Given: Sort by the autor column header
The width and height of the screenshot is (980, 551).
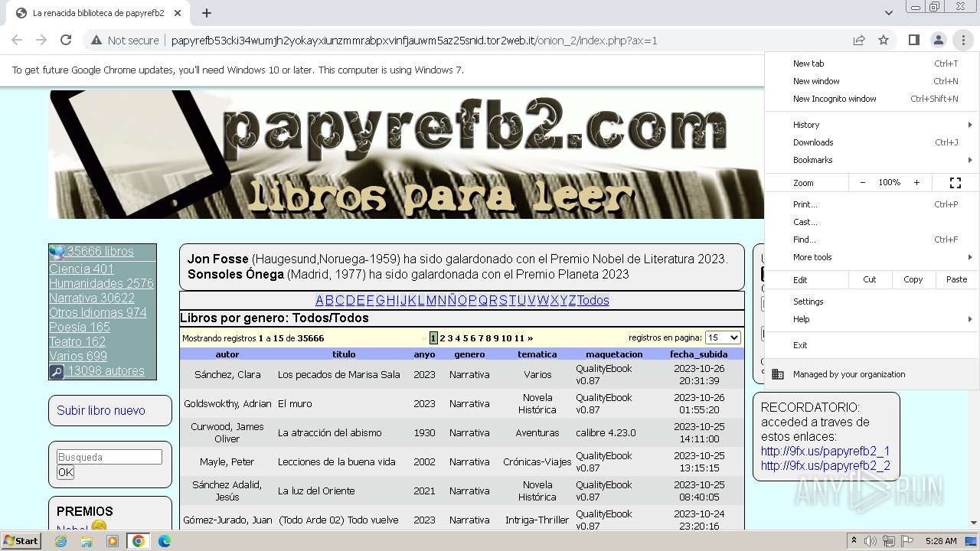Looking at the screenshot, I should coord(227,354).
